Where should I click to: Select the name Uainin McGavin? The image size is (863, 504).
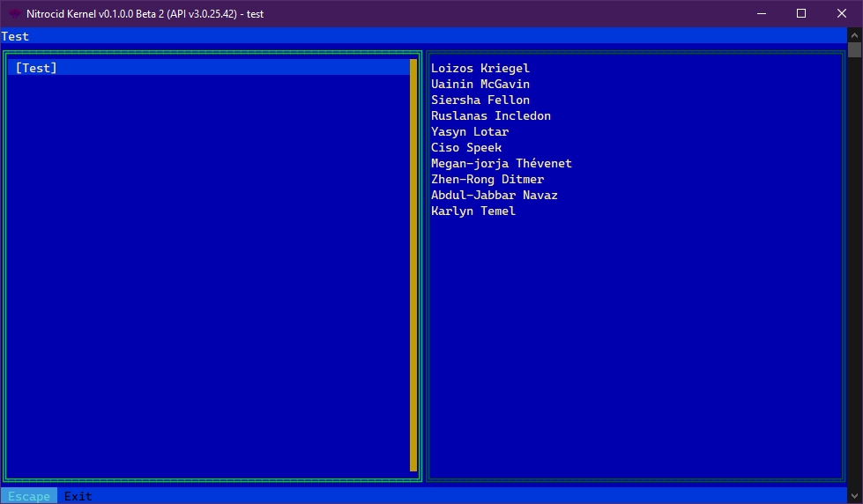pos(480,85)
